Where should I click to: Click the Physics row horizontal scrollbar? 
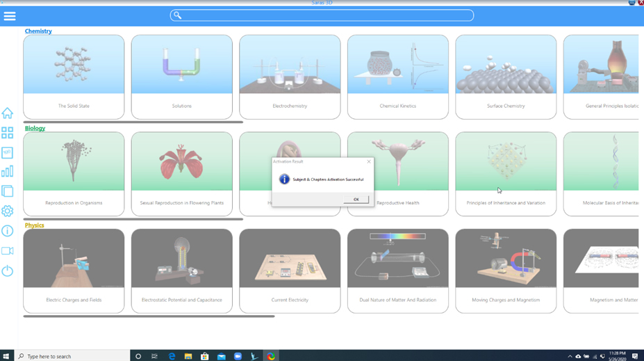pos(149,316)
